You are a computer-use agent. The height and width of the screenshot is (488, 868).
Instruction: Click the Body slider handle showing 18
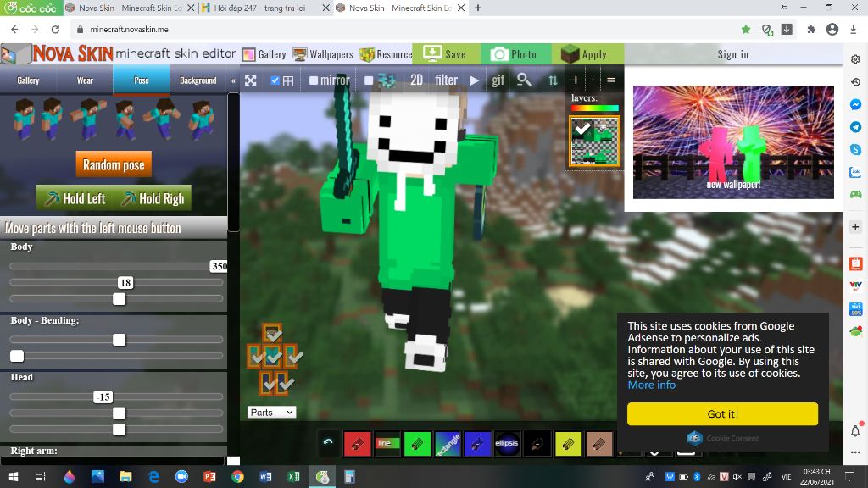pyautogui.click(x=125, y=283)
